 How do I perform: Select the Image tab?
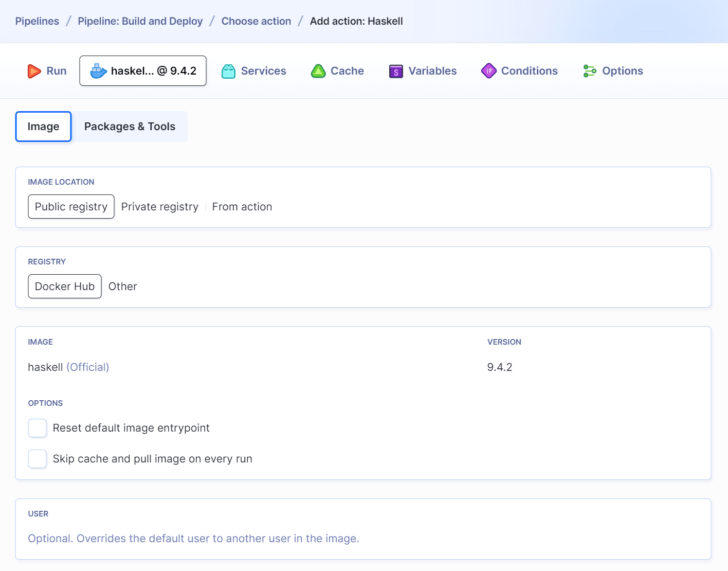point(43,127)
